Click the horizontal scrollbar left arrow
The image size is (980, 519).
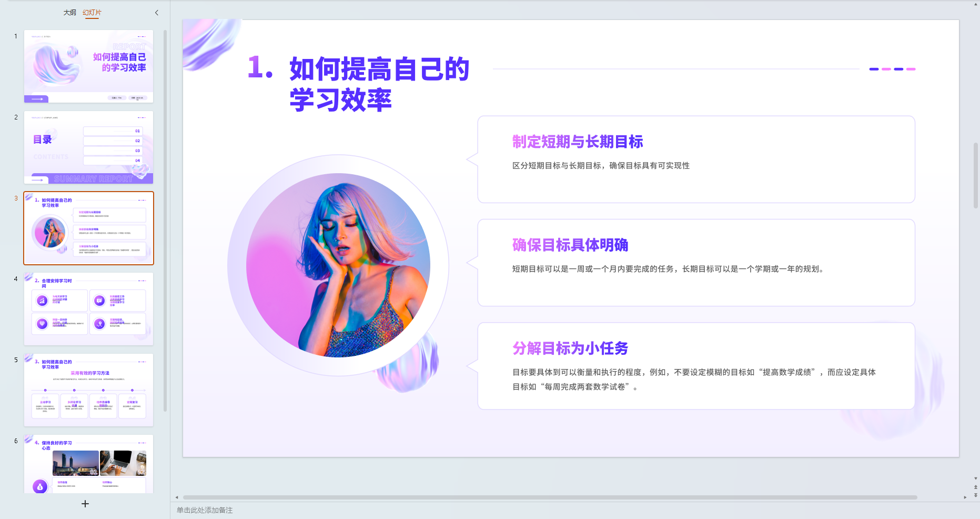click(177, 497)
